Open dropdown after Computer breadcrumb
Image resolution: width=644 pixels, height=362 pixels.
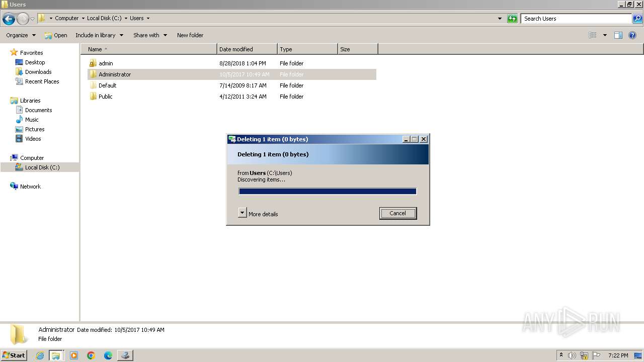click(x=83, y=18)
